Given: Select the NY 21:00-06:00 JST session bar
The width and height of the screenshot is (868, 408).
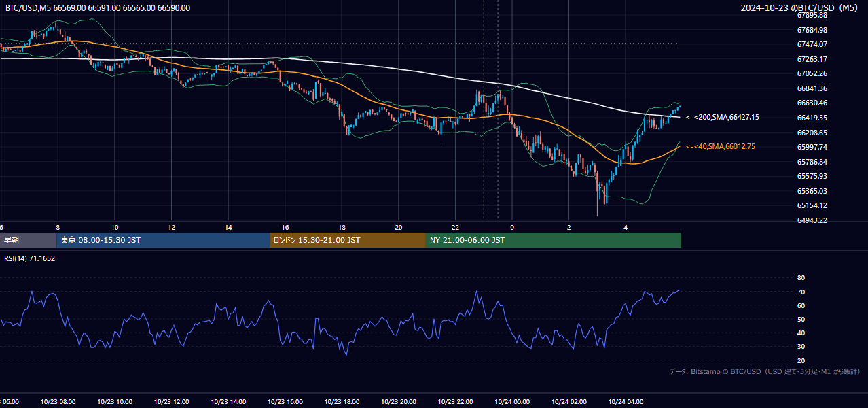Looking at the screenshot, I should click(x=554, y=240).
